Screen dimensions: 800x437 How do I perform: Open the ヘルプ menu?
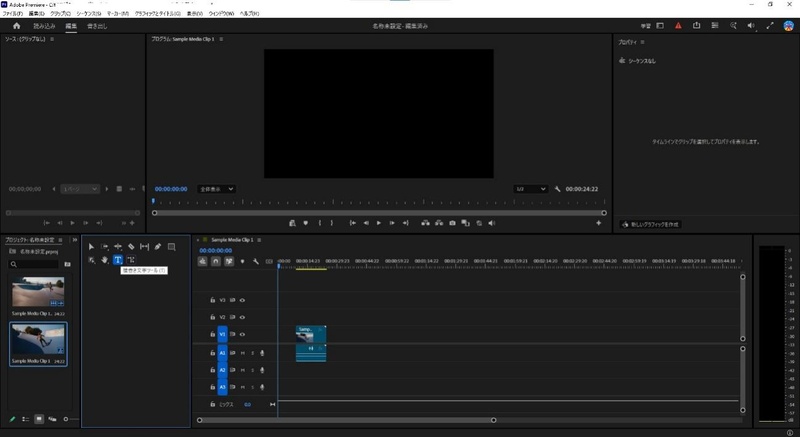249,14
